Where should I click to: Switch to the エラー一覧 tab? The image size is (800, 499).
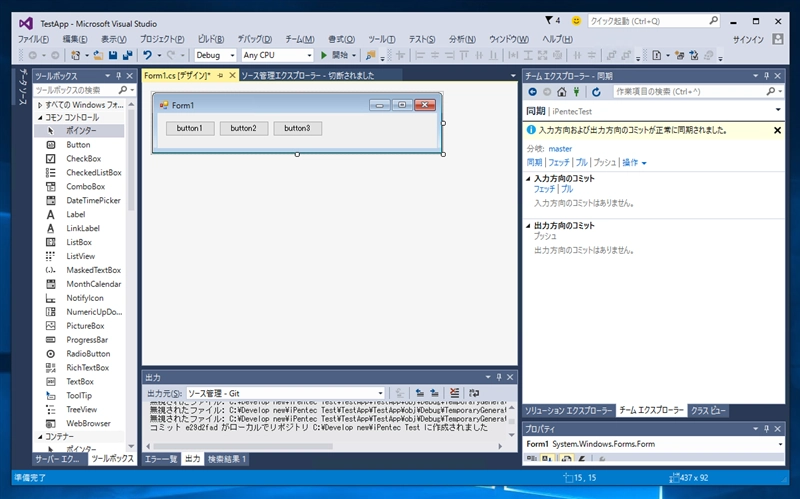(160, 459)
